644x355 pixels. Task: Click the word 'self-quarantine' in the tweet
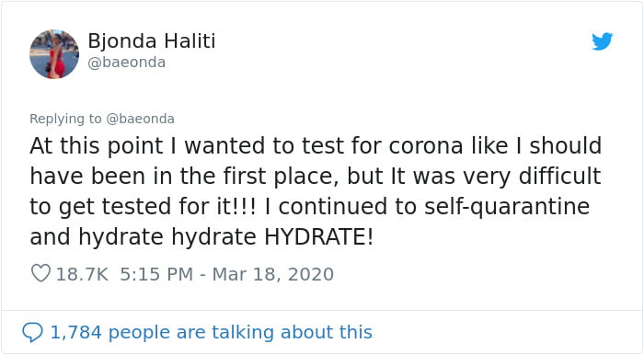click(x=507, y=206)
